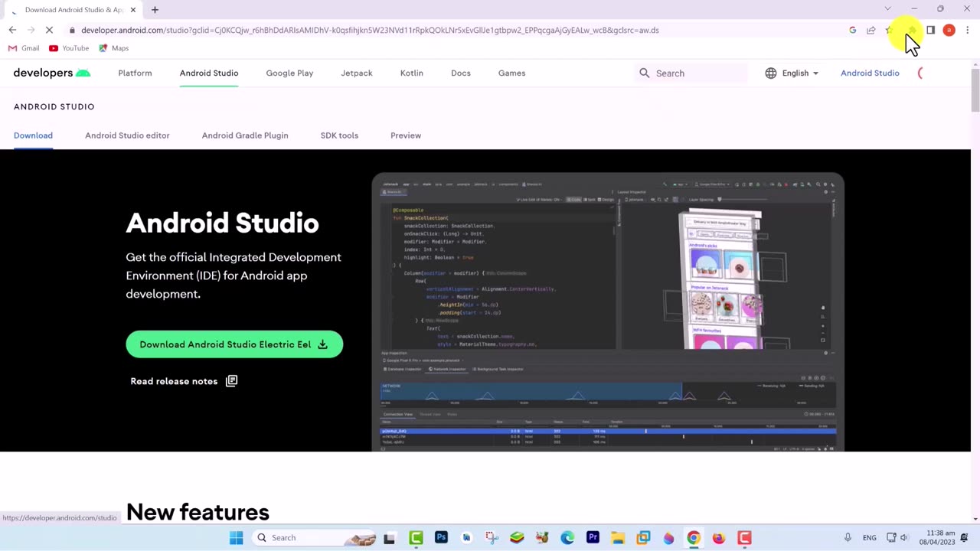Viewport: 980px width, 551px height.
Task: Click the microphone tray icon
Action: click(x=848, y=538)
